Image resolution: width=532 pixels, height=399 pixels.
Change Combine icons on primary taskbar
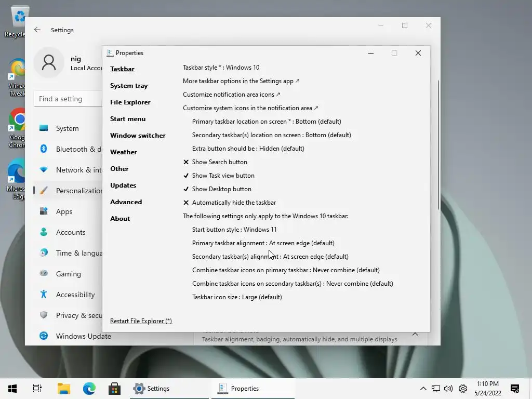coord(286,270)
